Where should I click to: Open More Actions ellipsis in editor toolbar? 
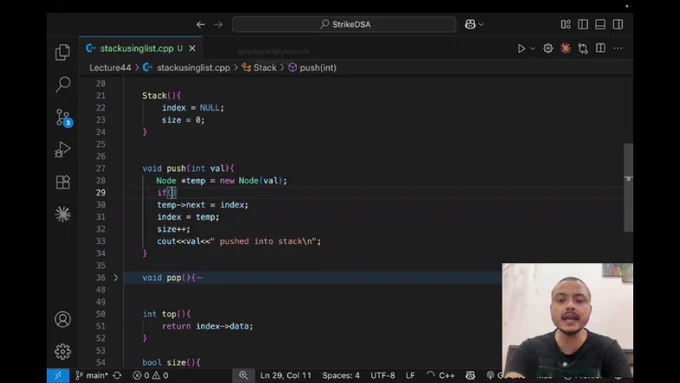pos(618,48)
